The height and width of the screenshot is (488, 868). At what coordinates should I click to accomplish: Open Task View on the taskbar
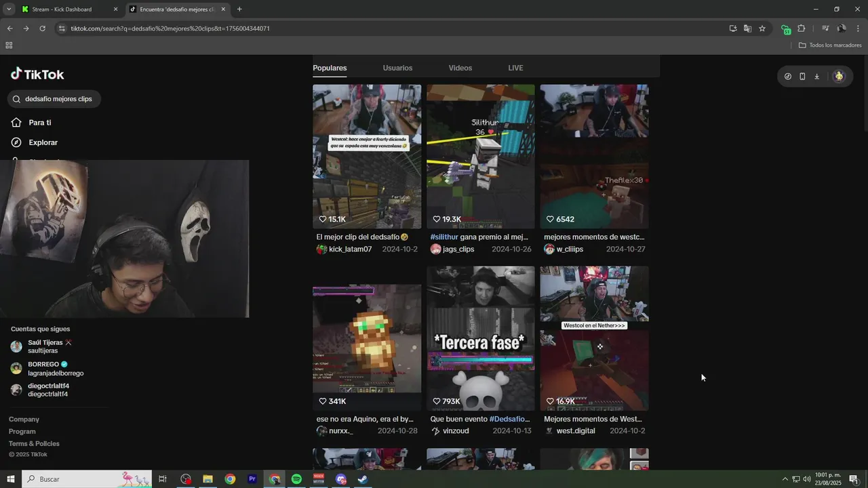pyautogui.click(x=163, y=479)
